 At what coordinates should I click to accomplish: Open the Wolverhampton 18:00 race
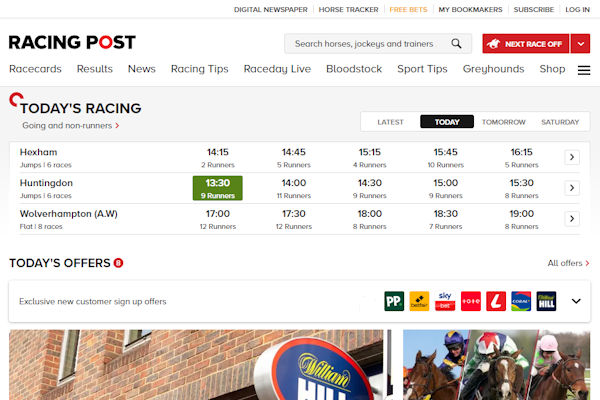(370, 219)
